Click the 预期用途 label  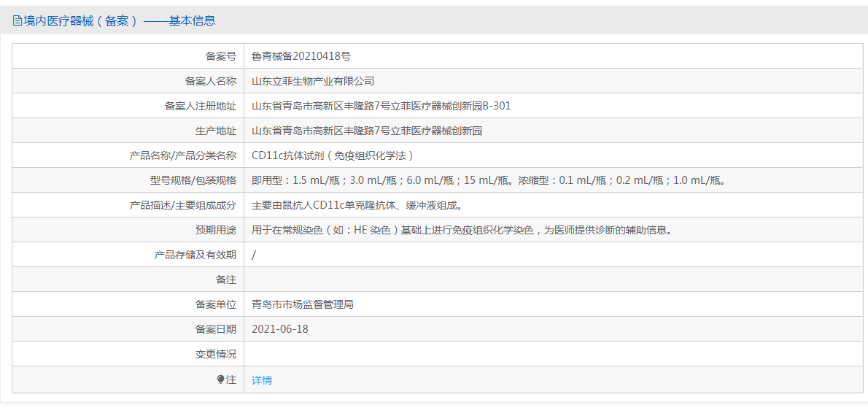[x=216, y=231]
